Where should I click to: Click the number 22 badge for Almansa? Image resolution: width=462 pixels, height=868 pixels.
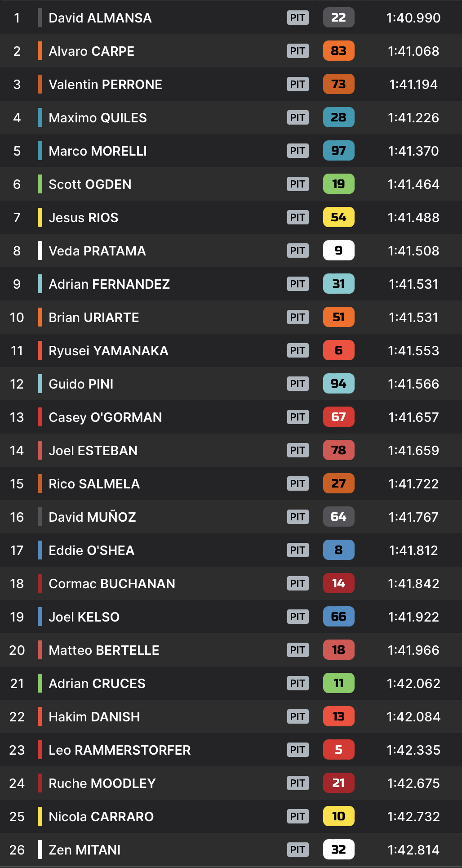point(338,18)
